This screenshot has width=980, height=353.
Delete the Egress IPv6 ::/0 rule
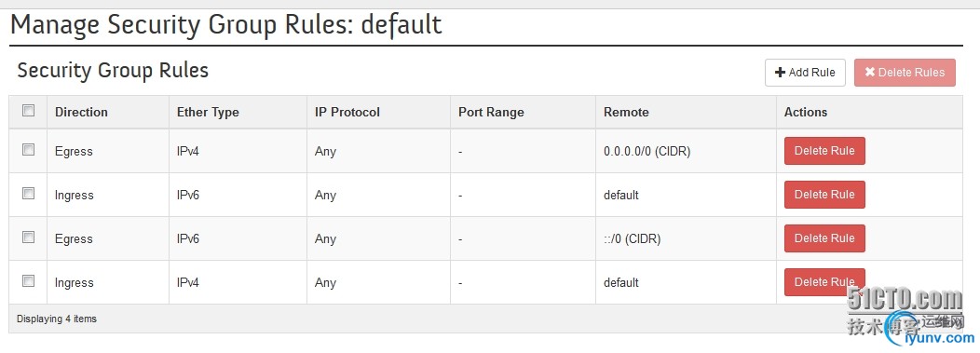coord(824,238)
